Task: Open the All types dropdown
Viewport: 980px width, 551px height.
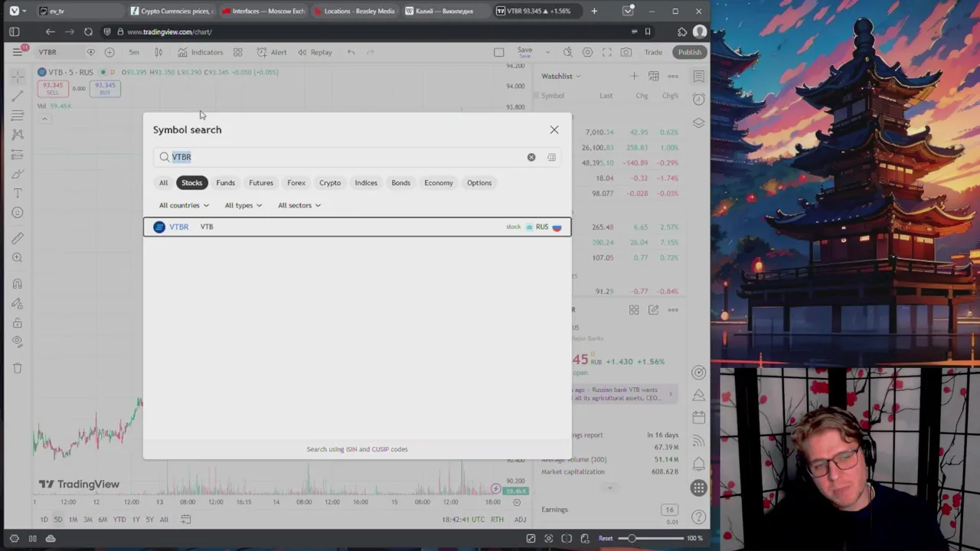Action: click(x=243, y=205)
